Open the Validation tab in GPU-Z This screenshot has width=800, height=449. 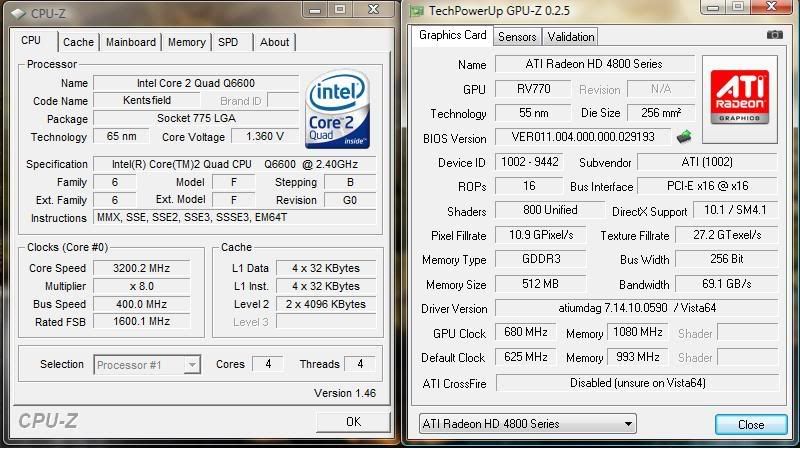coord(571,37)
